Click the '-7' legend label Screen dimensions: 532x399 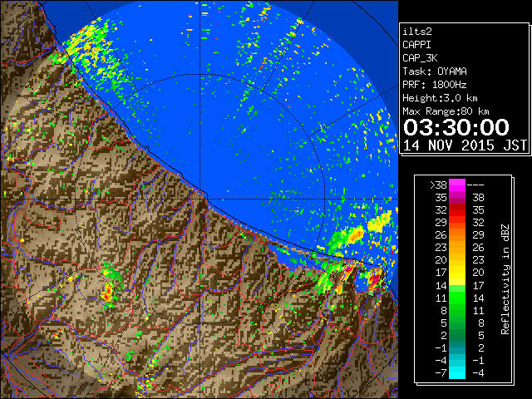441,373
